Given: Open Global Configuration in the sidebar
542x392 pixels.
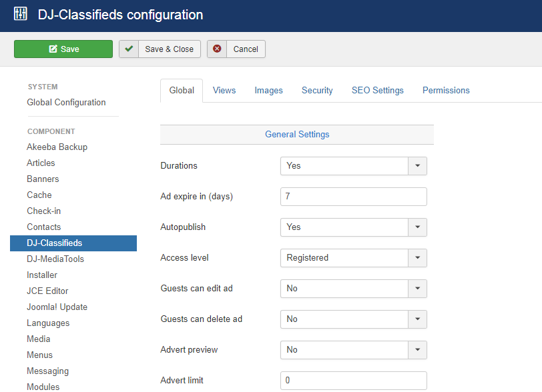Looking at the screenshot, I should [x=66, y=103].
